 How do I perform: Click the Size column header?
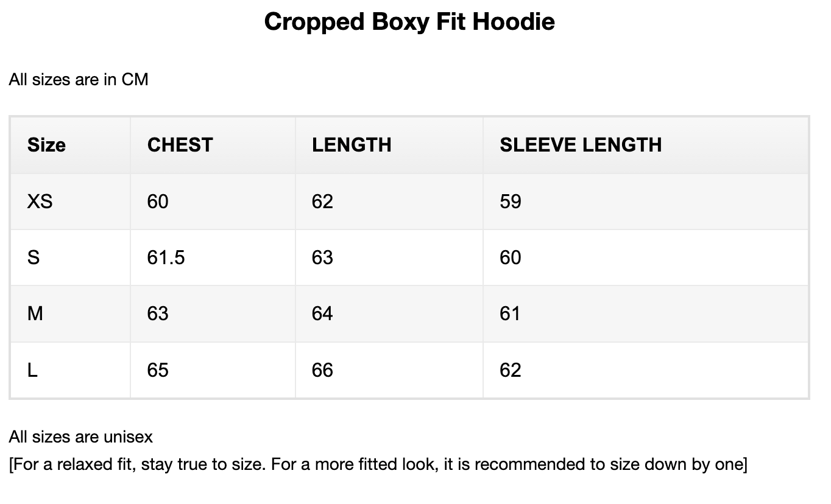(x=46, y=145)
